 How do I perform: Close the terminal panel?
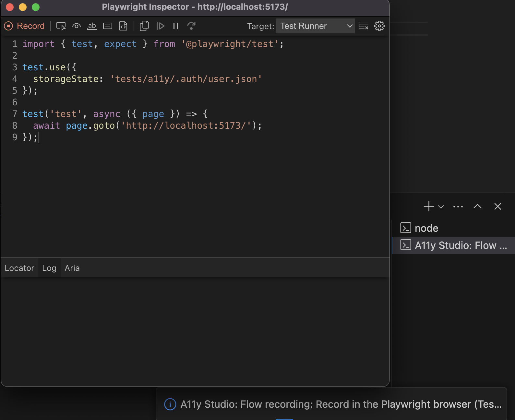click(x=498, y=206)
